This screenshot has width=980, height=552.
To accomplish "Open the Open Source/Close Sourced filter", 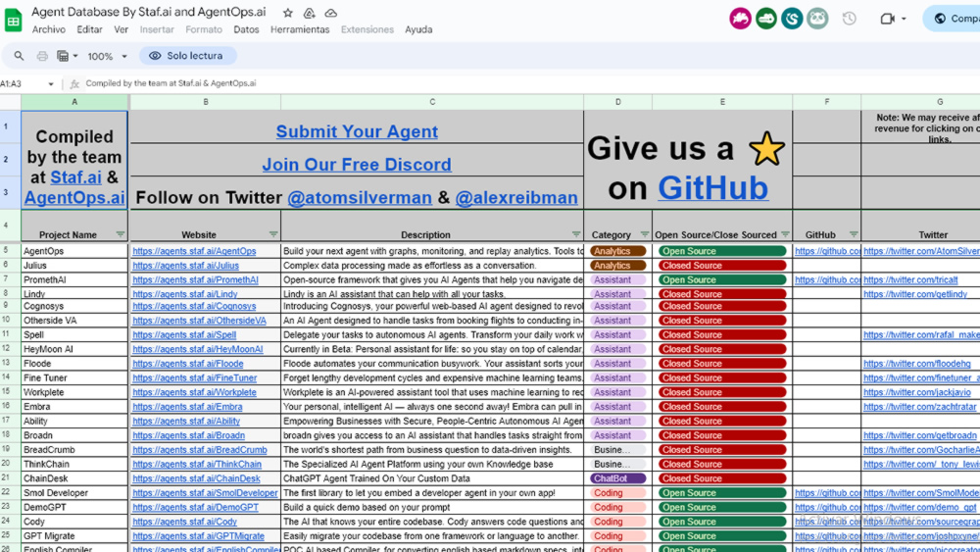I will coord(785,234).
